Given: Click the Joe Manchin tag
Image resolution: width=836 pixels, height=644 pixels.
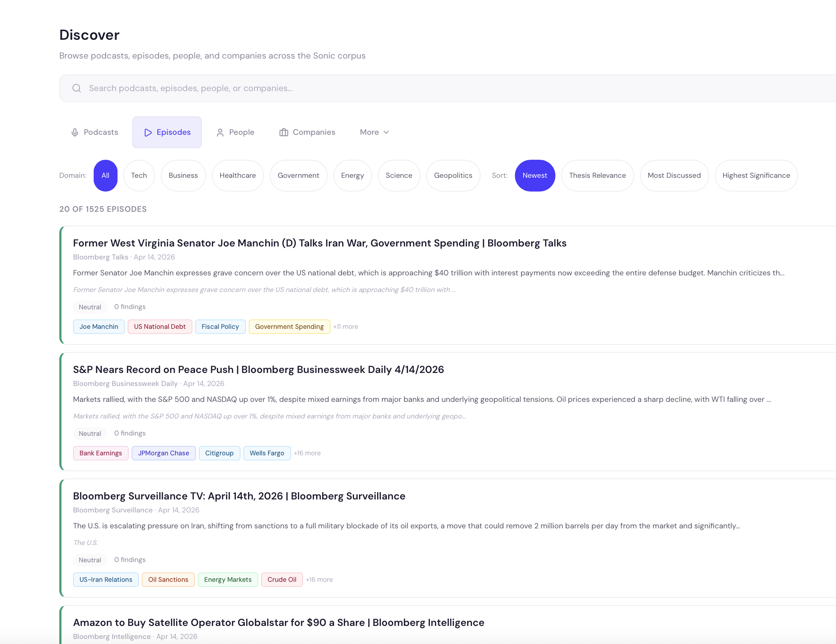Looking at the screenshot, I should 99,327.
